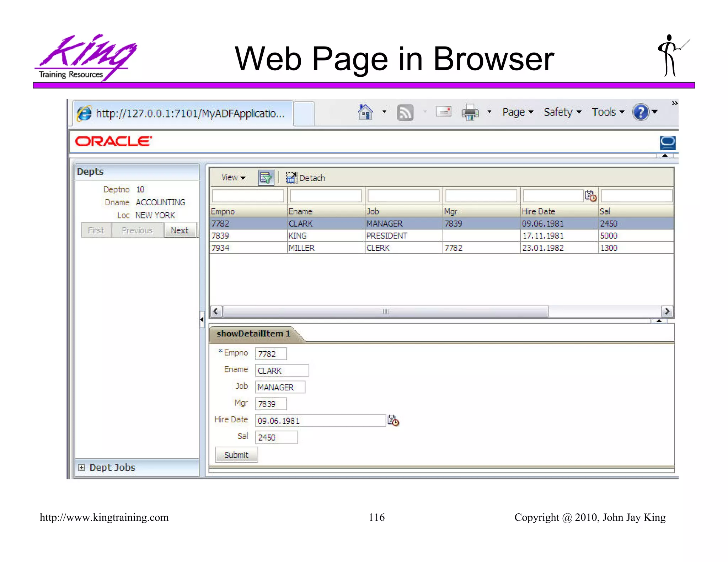Sort by the Hire Date column header
This screenshot has width=728, height=562.
click(x=560, y=211)
